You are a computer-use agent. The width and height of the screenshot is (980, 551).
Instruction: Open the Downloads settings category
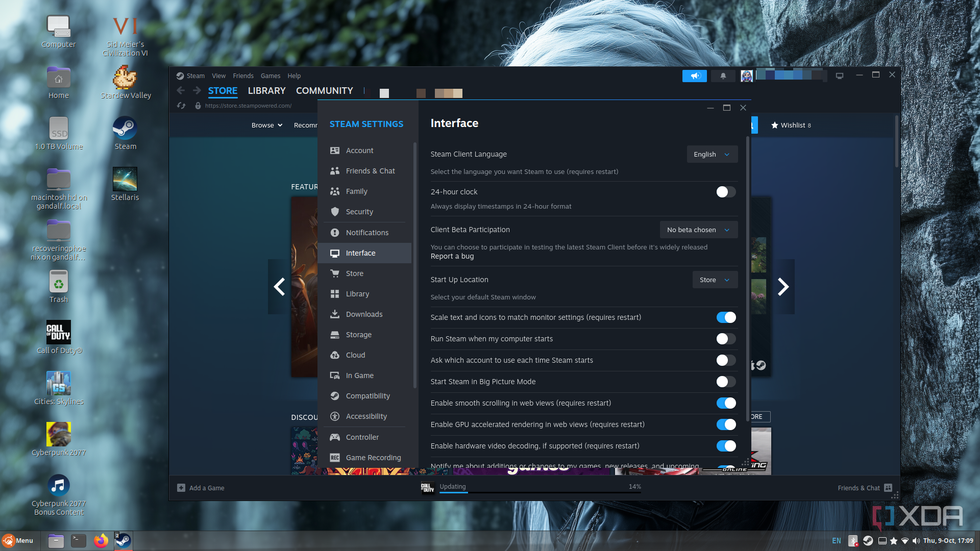click(364, 314)
